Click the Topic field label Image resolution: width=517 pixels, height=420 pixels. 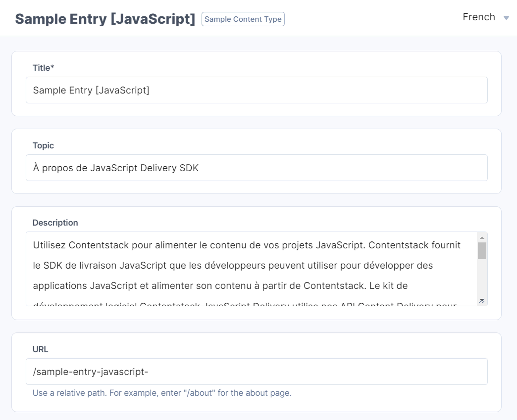tap(43, 146)
